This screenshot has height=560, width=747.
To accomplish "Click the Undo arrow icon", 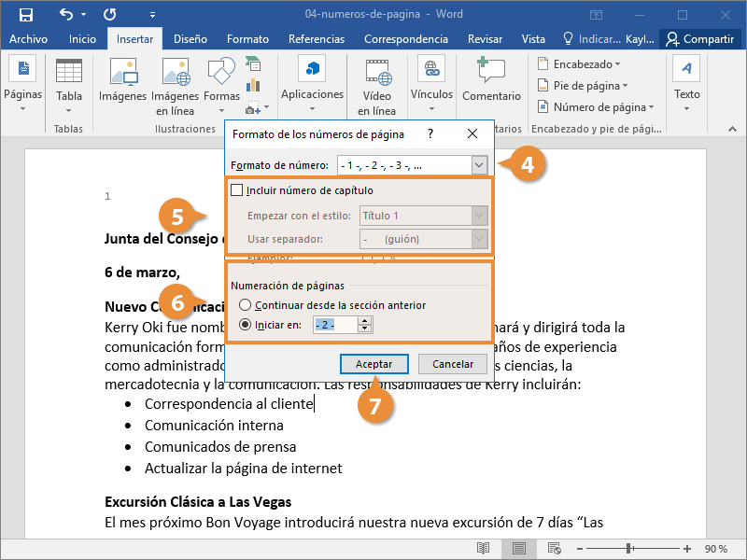I will pos(66,15).
